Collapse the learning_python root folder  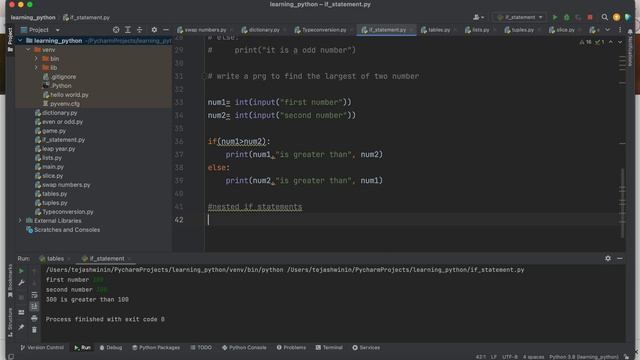20,41
